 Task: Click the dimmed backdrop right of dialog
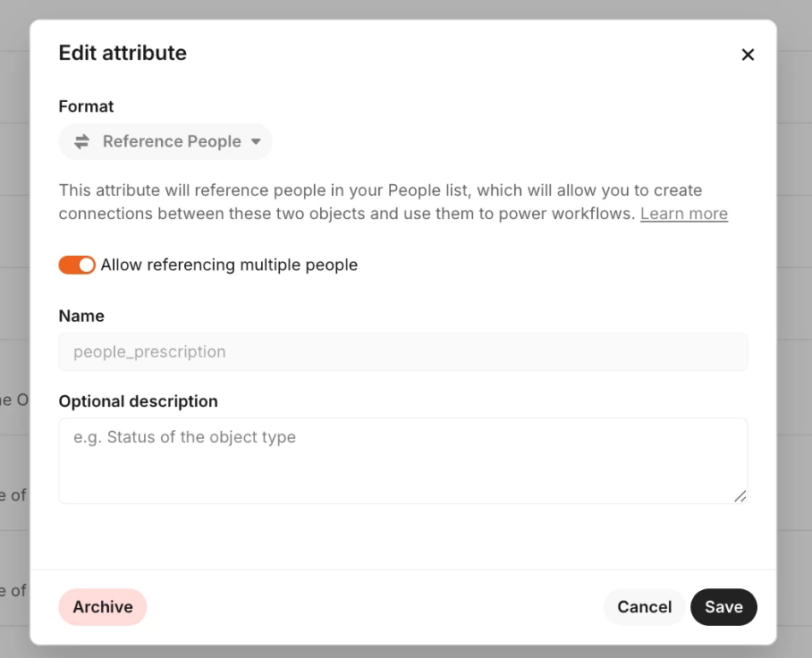click(x=794, y=268)
